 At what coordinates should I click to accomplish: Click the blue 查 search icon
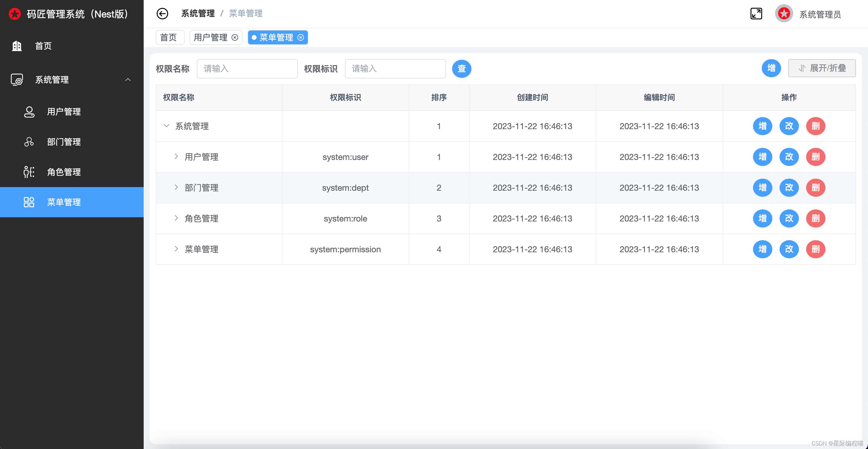point(461,69)
